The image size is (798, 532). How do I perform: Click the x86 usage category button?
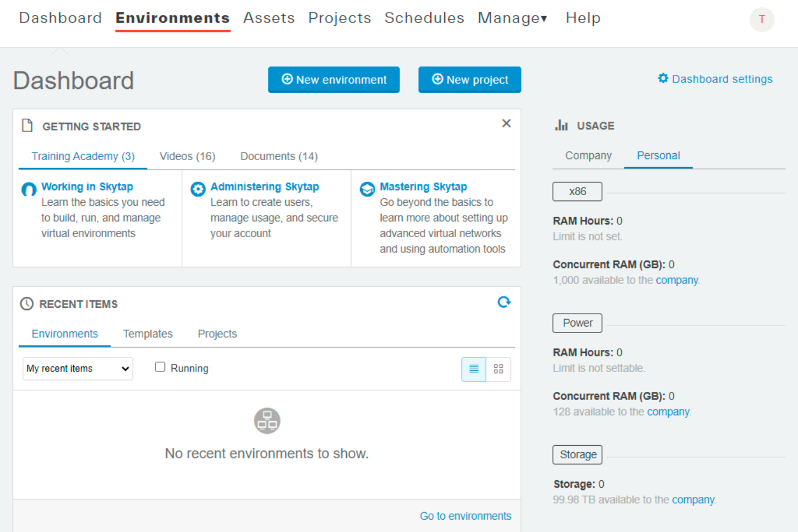coord(577,191)
